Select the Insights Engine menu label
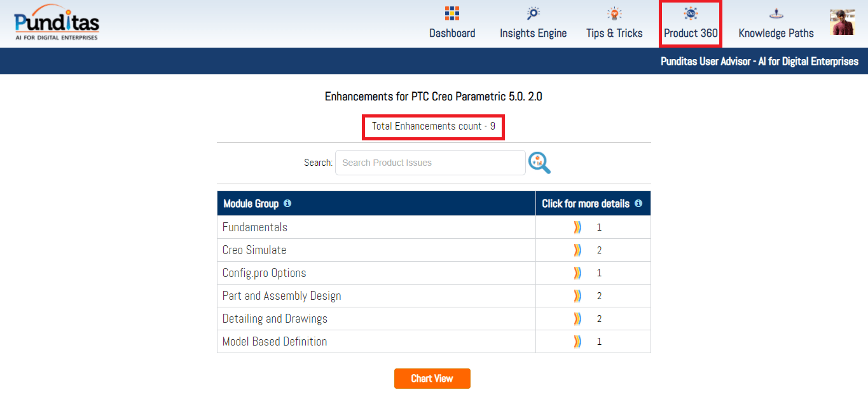The image size is (868, 397). pos(533,34)
